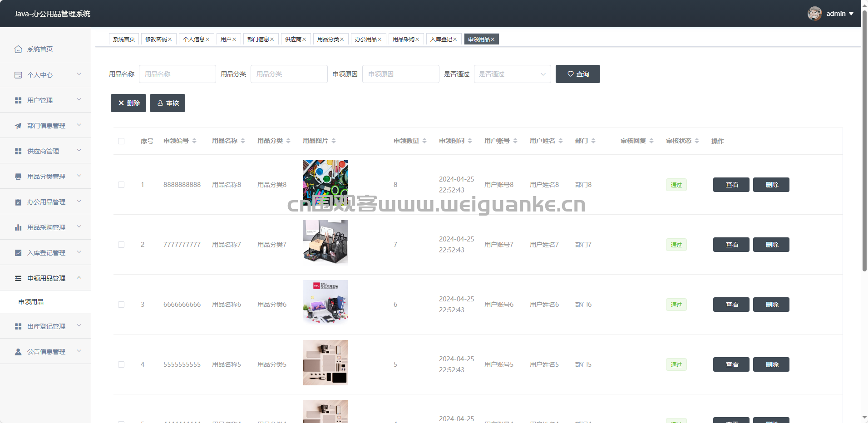
Task: Click the bar chart icon for 用品采购管理
Action: 18,227
